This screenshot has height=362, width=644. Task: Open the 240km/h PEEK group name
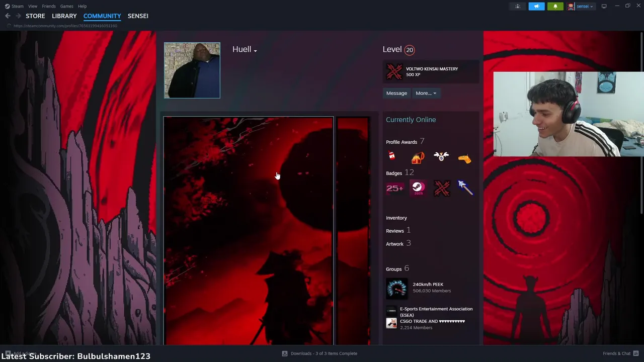tap(428, 285)
